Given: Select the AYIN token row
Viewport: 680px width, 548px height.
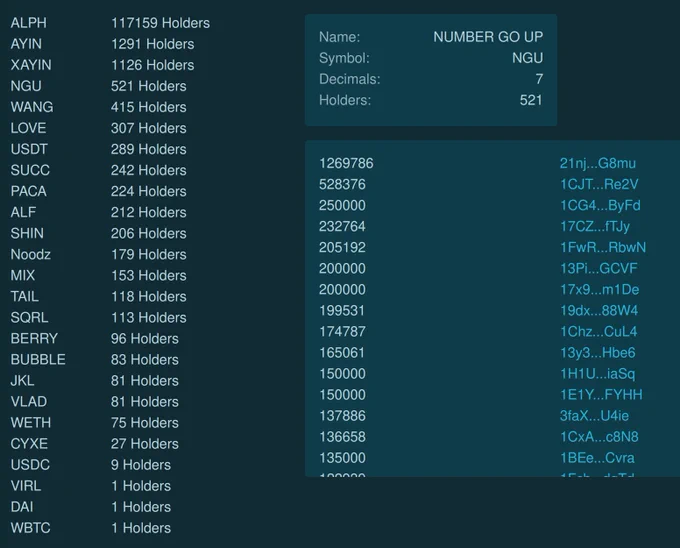Looking at the screenshot, I should (x=102, y=44).
